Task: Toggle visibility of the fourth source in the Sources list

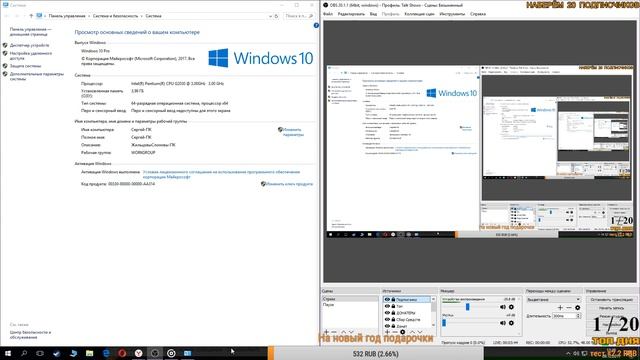Action: point(387,319)
